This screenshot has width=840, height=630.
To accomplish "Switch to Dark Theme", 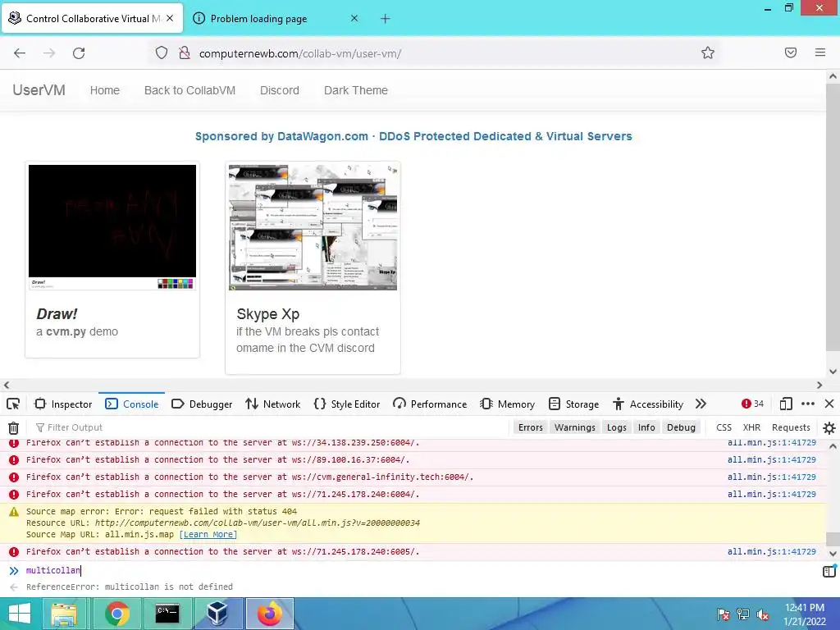I will tap(356, 90).
